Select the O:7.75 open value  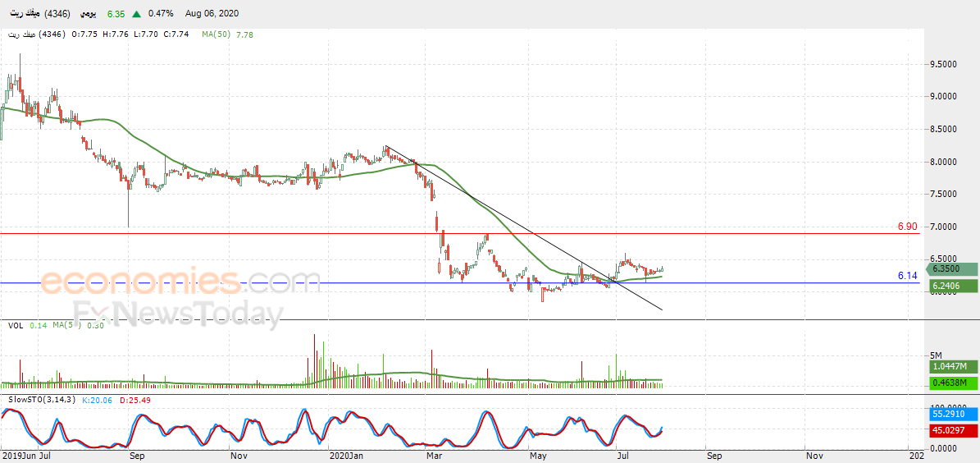click(x=83, y=35)
